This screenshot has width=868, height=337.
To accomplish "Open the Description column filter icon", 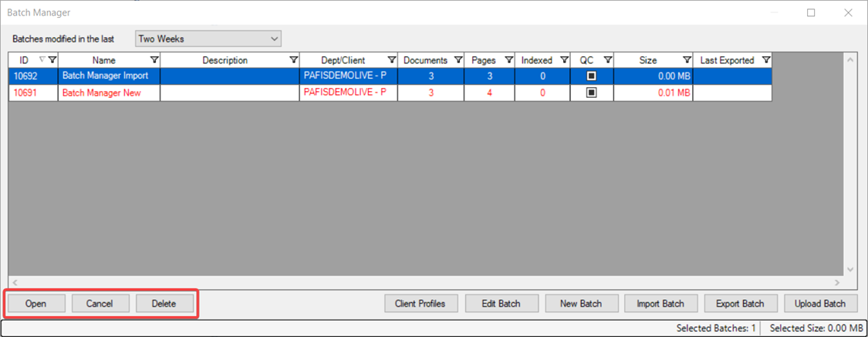I will [293, 60].
